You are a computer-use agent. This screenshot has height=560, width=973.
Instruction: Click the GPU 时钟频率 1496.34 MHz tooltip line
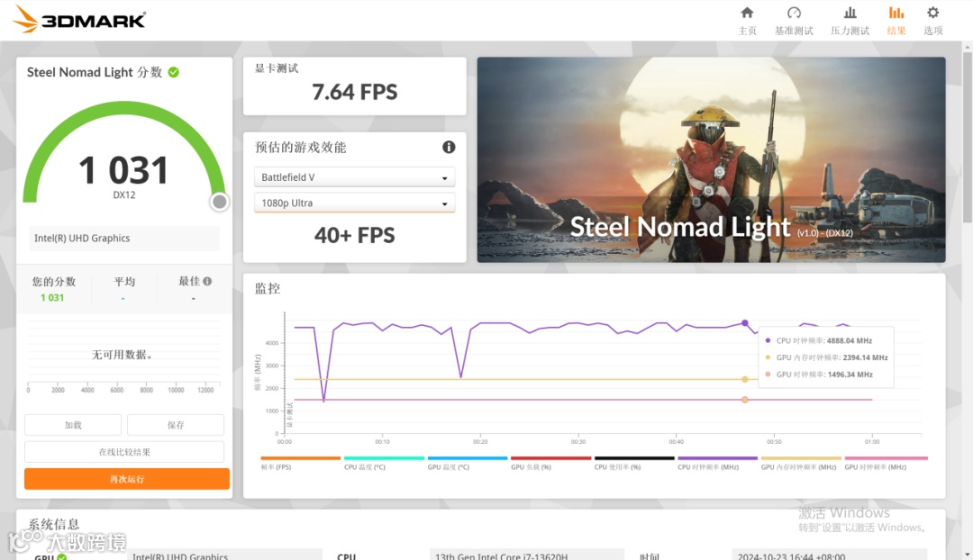point(818,375)
